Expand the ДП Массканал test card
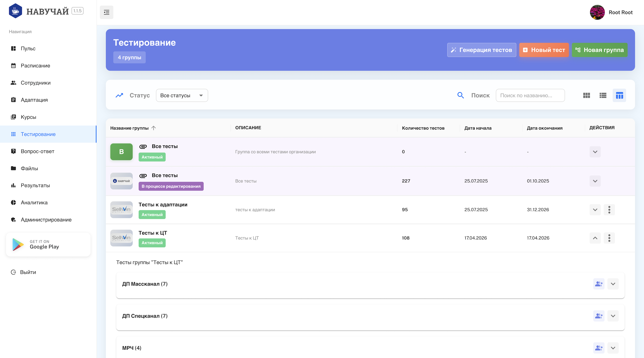 pos(613,284)
